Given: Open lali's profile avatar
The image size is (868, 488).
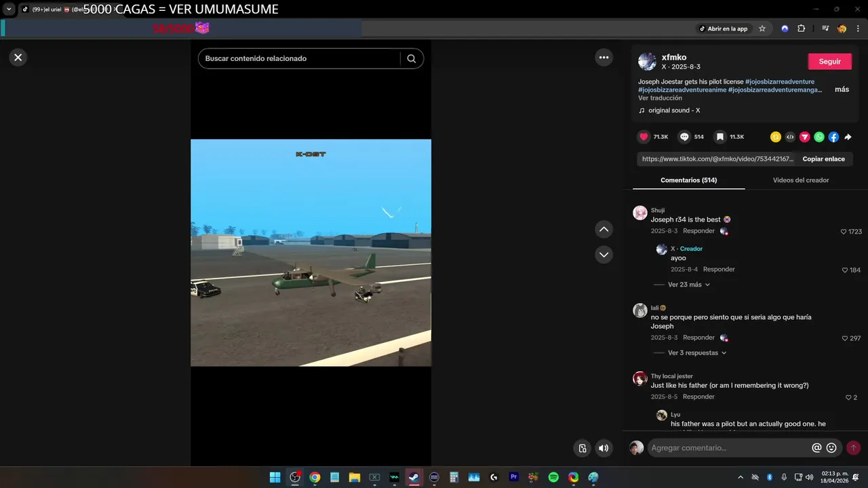Looking at the screenshot, I should click(640, 310).
